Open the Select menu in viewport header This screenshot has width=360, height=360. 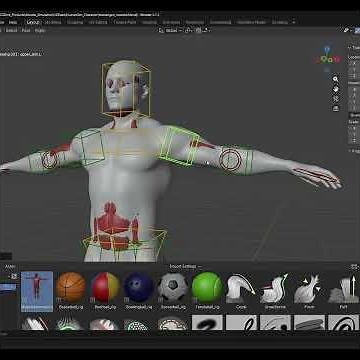point(11,30)
